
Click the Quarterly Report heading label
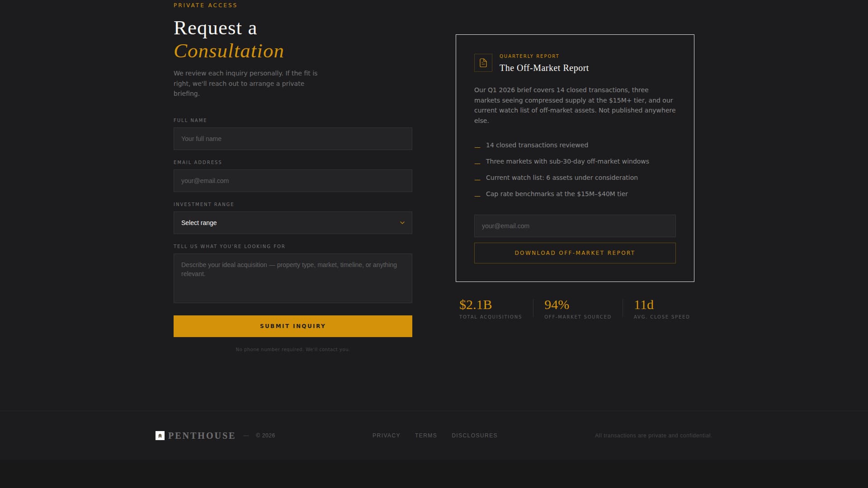529,56
